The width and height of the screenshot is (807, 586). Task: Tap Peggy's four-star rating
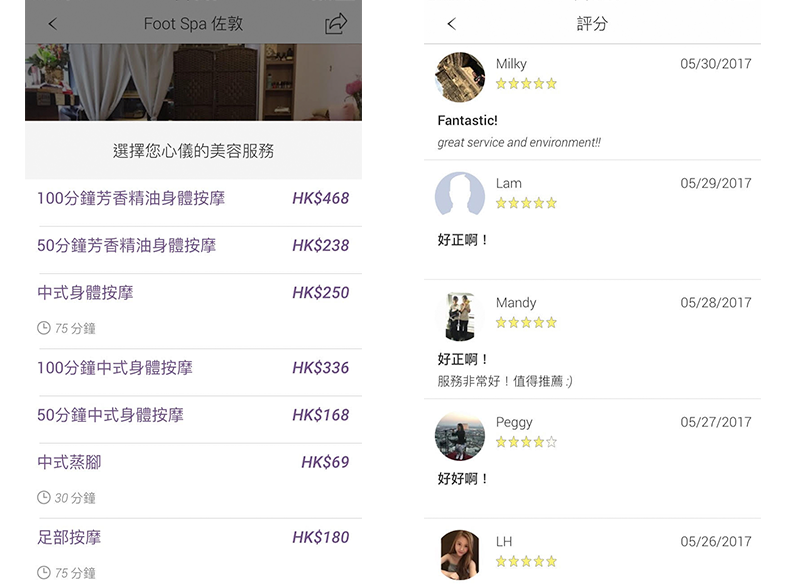[x=526, y=442]
